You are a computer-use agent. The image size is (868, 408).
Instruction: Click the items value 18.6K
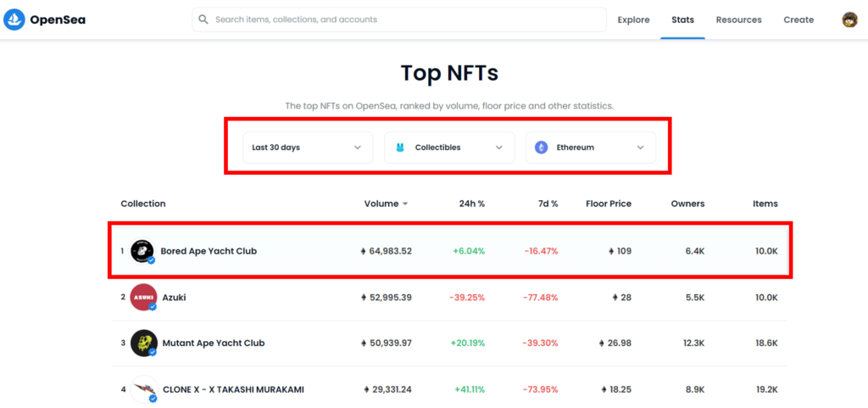pyautogui.click(x=766, y=344)
